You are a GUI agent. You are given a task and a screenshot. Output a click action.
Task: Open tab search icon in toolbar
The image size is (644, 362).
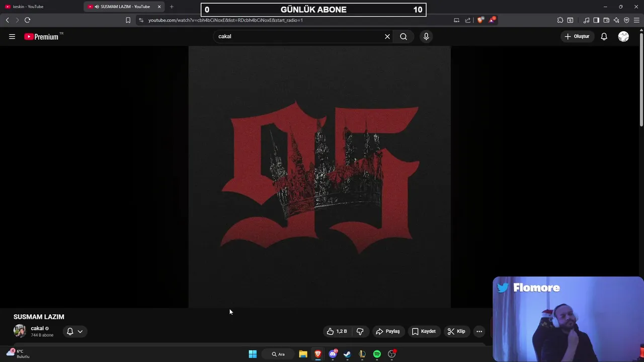[x=570, y=20]
